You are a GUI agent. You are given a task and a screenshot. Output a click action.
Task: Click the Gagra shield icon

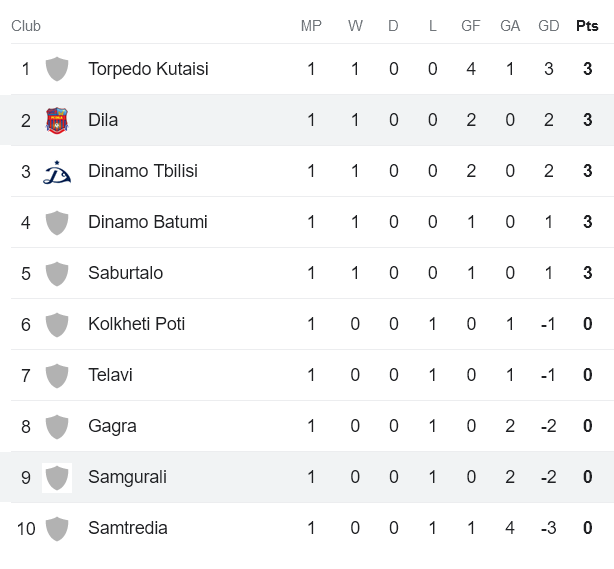point(57,426)
